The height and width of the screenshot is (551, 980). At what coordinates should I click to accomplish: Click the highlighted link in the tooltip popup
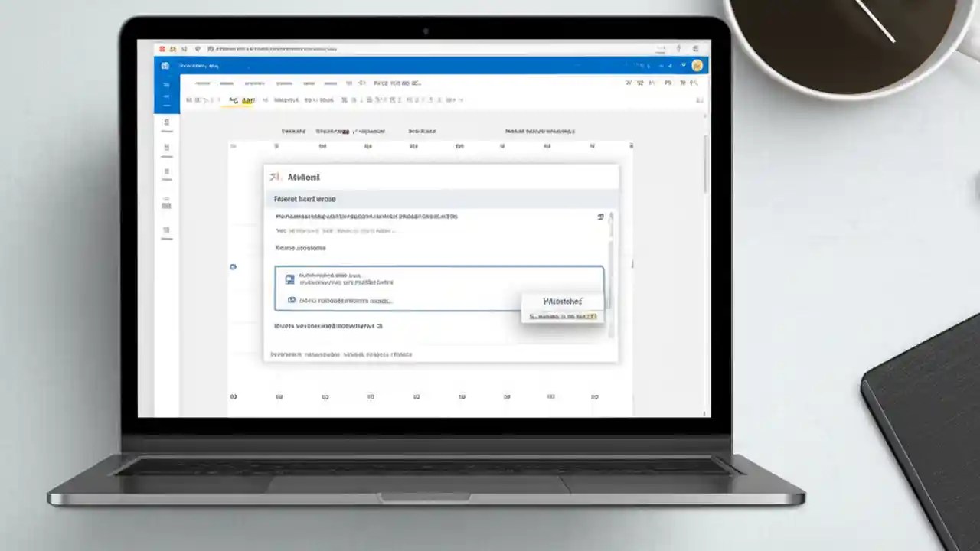[563, 317]
